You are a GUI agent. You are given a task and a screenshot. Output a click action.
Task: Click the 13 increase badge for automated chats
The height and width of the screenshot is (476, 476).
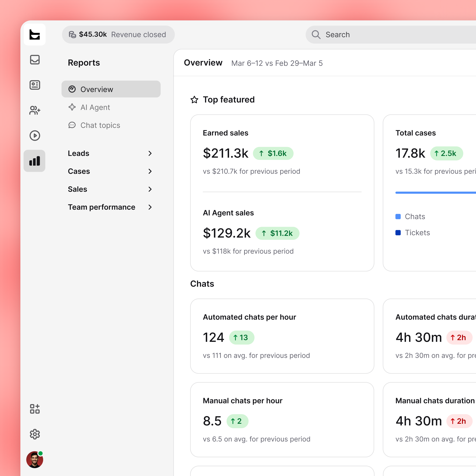click(241, 337)
